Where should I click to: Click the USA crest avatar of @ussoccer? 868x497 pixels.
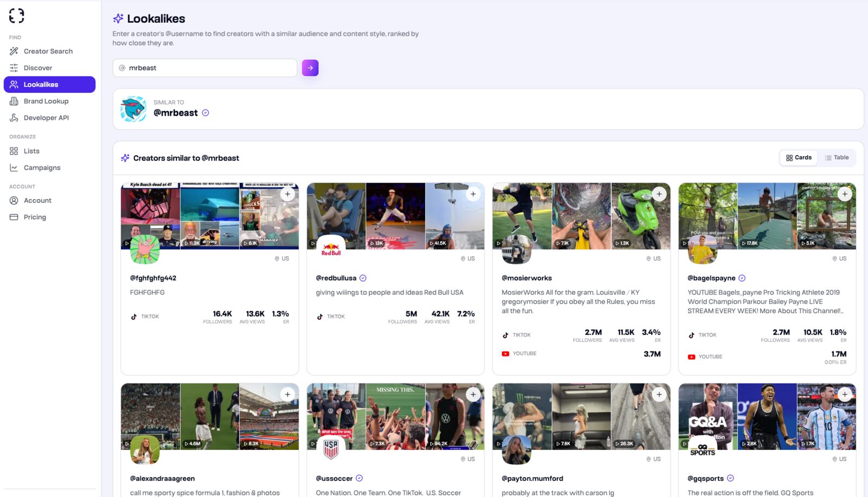tap(331, 450)
